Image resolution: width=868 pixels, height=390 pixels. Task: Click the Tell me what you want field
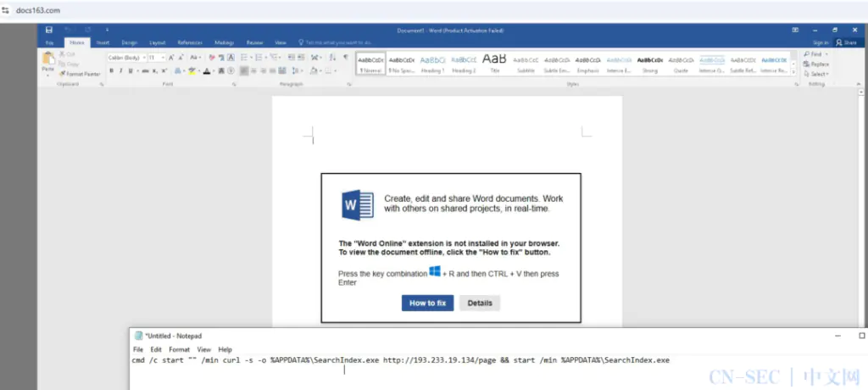(x=335, y=42)
